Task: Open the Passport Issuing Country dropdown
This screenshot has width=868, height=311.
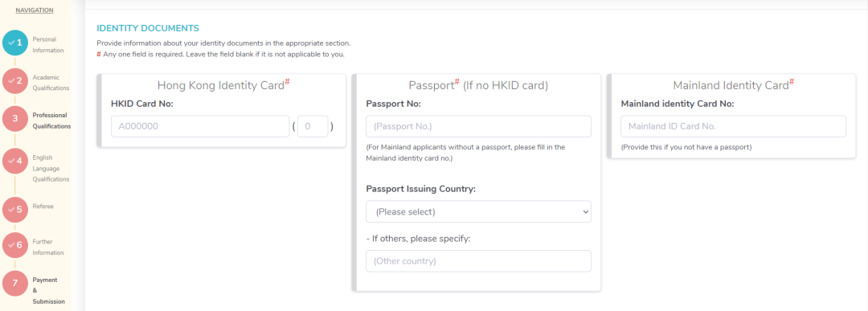Action: 478,211
